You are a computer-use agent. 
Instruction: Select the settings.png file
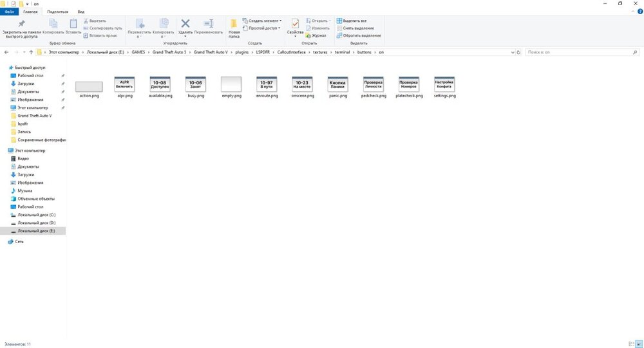[444, 87]
